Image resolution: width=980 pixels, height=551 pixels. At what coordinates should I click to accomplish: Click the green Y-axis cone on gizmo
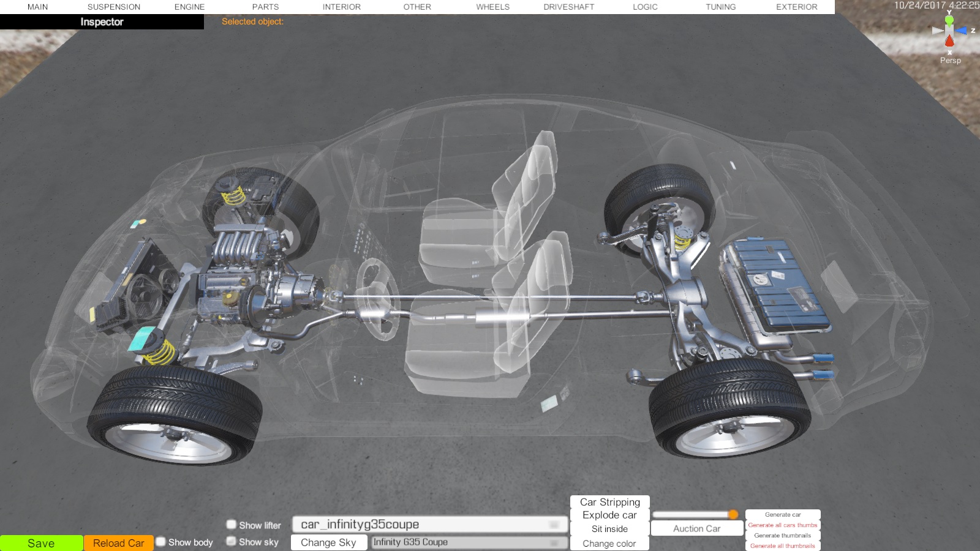[x=949, y=20]
